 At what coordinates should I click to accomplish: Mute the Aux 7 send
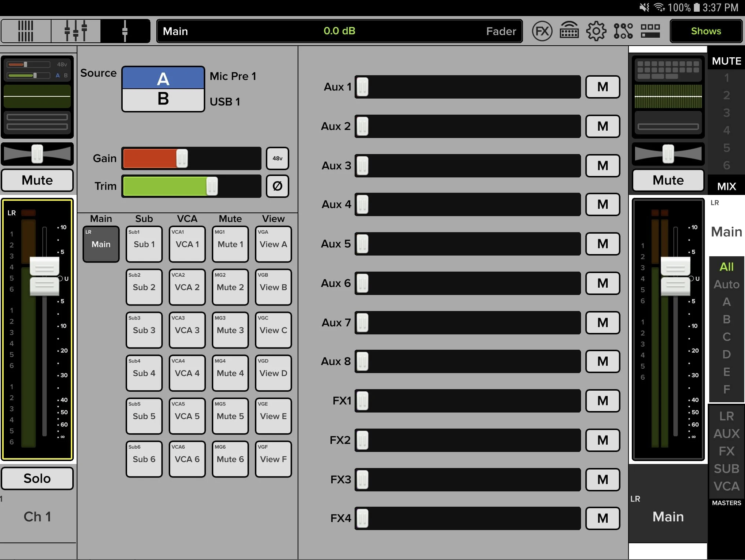point(603,323)
